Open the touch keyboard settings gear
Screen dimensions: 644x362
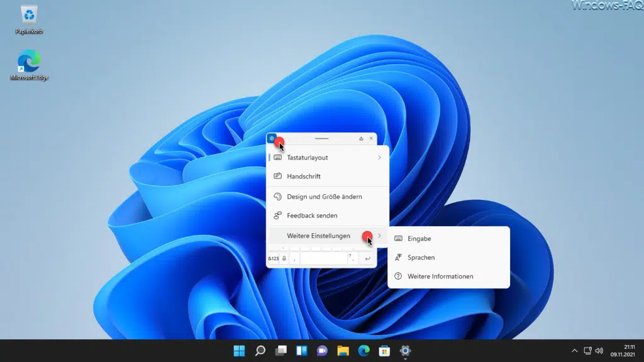(272, 138)
